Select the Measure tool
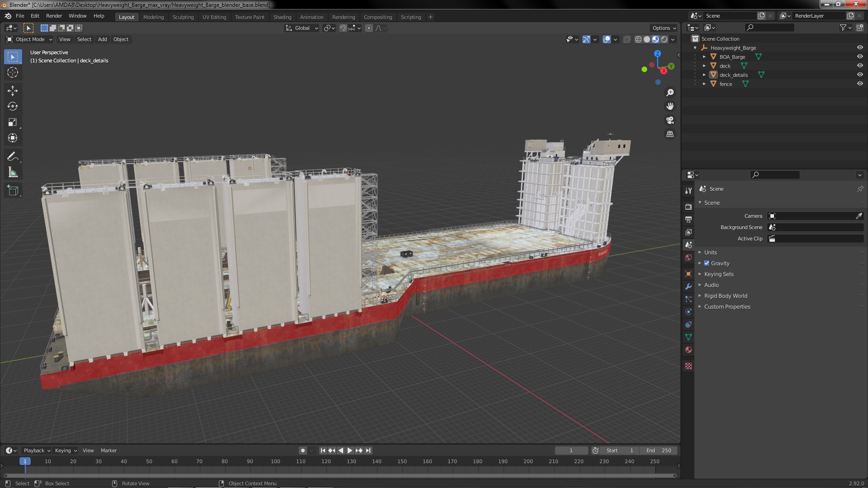The height and width of the screenshot is (488, 868). [x=12, y=173]
